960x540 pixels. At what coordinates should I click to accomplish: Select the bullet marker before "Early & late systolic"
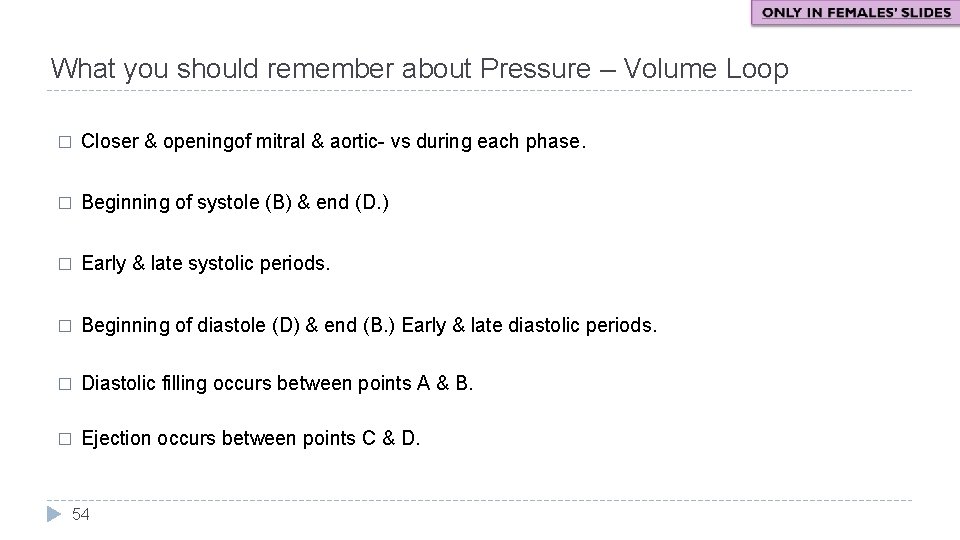[x=63, y=264]
